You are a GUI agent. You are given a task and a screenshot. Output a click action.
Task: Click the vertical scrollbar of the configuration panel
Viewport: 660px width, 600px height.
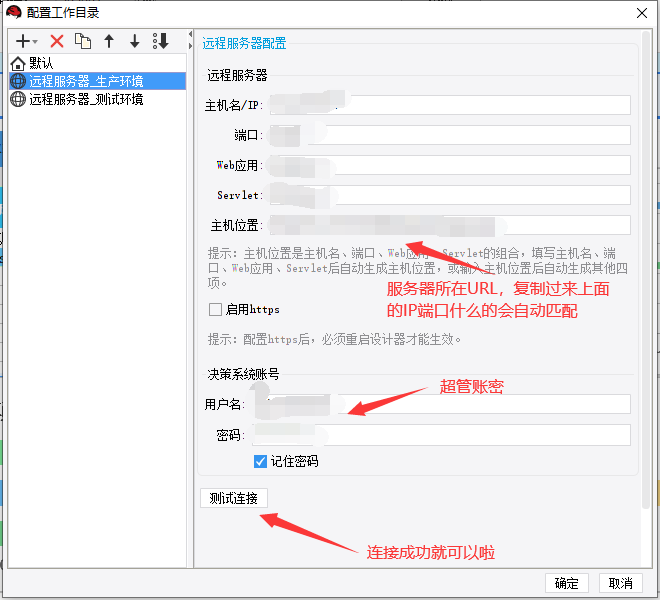click(x=646, y=269)
